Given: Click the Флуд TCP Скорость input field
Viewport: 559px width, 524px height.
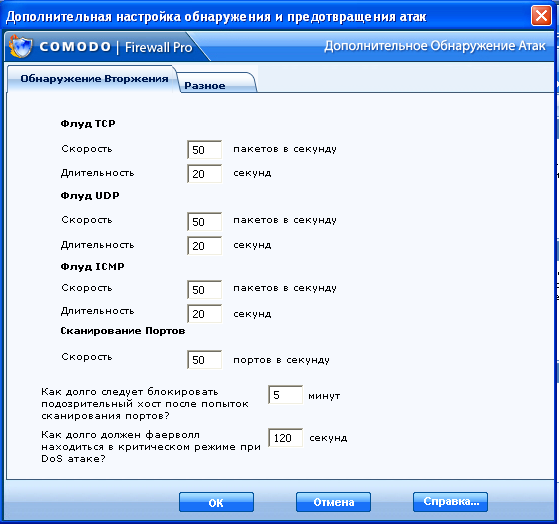Looking at the screenshot, I should (x=204, y=150).
